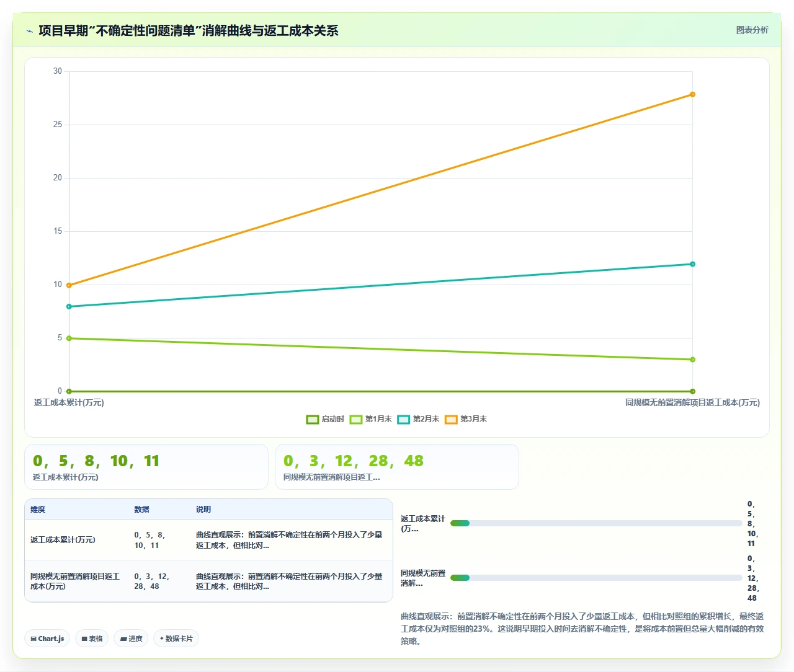Click the orange line point at right end
The height and width of the screenshot is (672, 794).
[x=692, y=95]
